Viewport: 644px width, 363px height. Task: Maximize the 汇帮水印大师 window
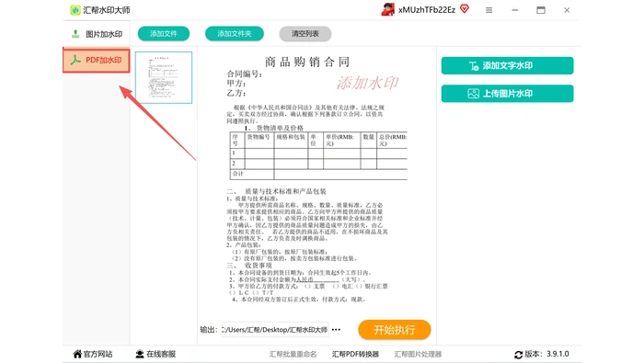(541, 10)
